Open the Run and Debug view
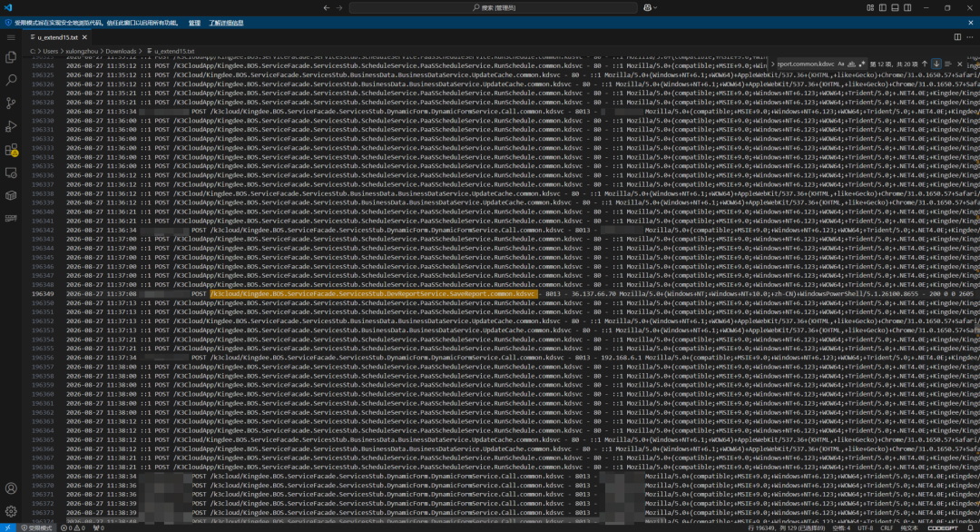The width and height of the screenshot is (980, 532). point(11,126)
